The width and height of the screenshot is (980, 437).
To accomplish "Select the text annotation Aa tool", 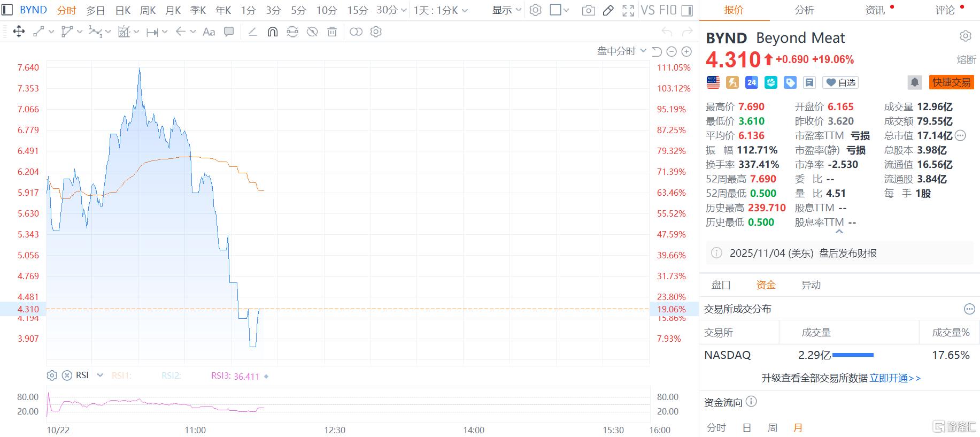I will 209,32.
